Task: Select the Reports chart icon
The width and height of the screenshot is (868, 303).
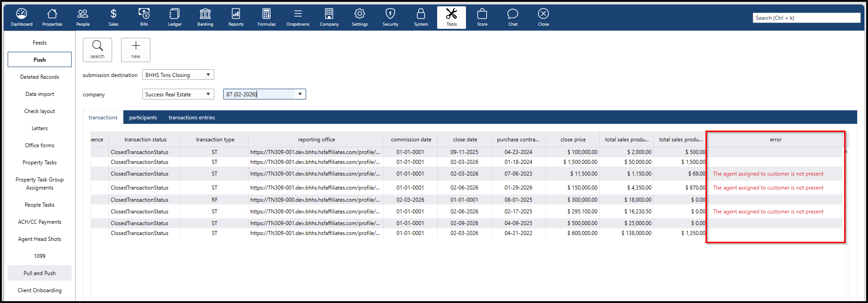Action: [x=235, y=18]
